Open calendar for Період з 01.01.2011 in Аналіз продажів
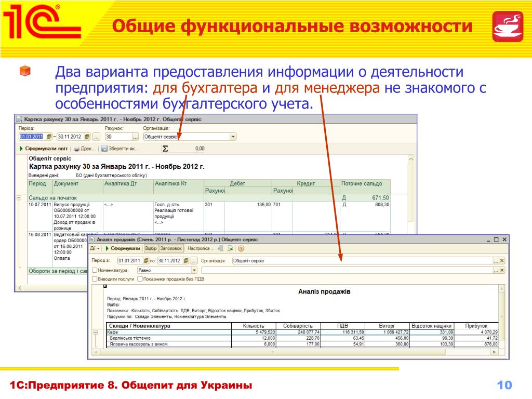This screenshot has width=532, height=399. tap(146, 261)
